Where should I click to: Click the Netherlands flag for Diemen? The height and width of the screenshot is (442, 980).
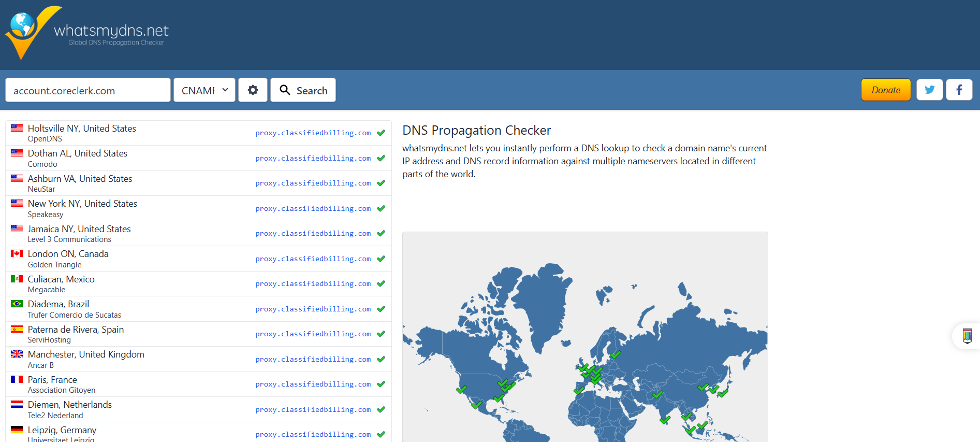coord(17,404)
